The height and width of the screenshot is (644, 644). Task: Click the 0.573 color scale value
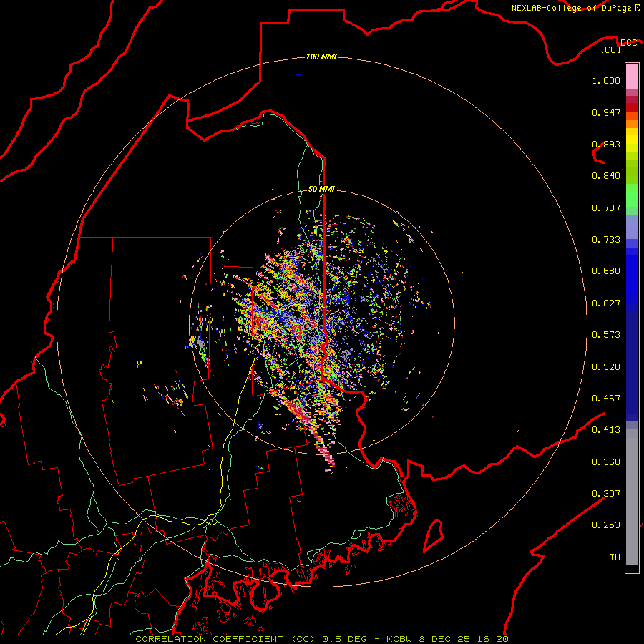point(606,335)
